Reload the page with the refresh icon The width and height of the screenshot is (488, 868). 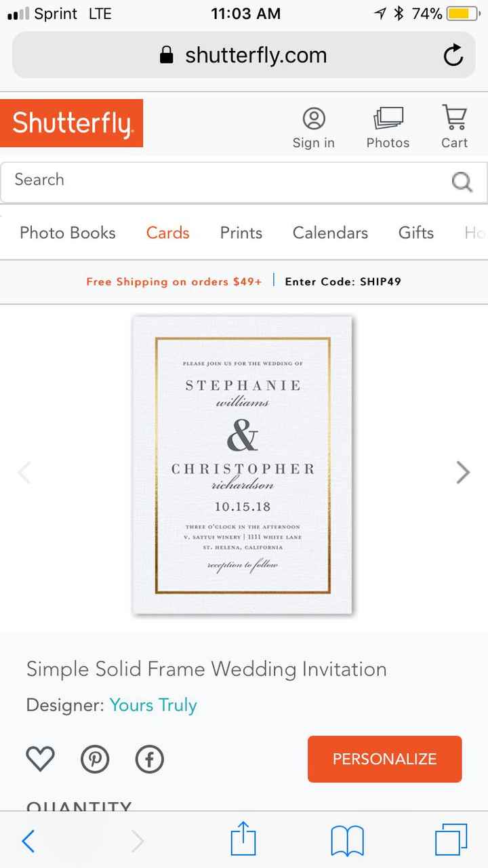tap(453, 55)
